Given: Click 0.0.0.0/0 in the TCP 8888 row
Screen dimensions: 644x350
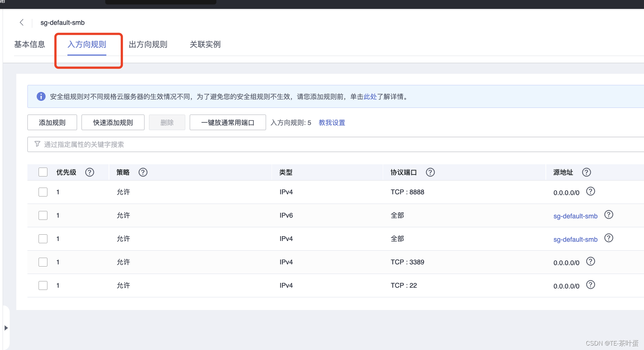Looking at the screenshot, I should pos(567,193).
